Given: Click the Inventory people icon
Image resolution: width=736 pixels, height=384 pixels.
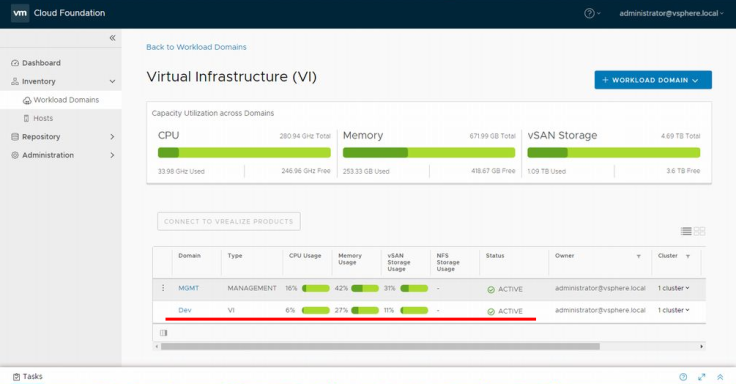Looking at the screenshot, I should pyautogui.click(x=15, y=81).
